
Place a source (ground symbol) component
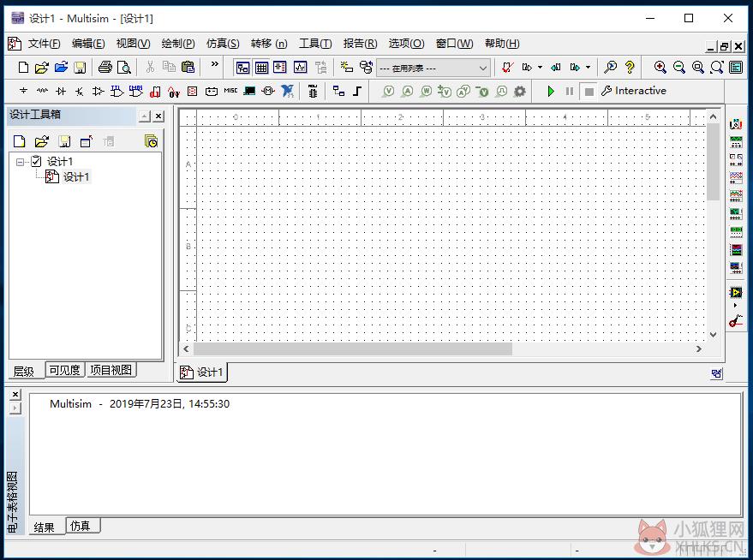pos(23,91)
